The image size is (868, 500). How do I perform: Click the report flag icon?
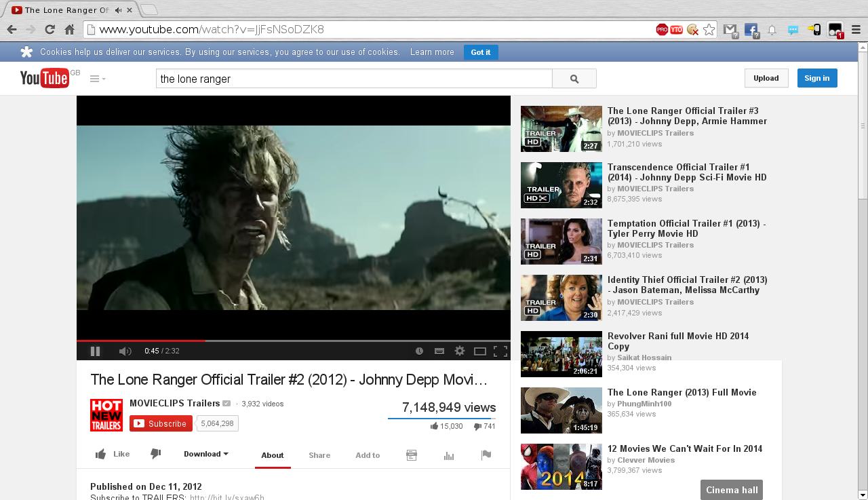[x=486, y=455]
